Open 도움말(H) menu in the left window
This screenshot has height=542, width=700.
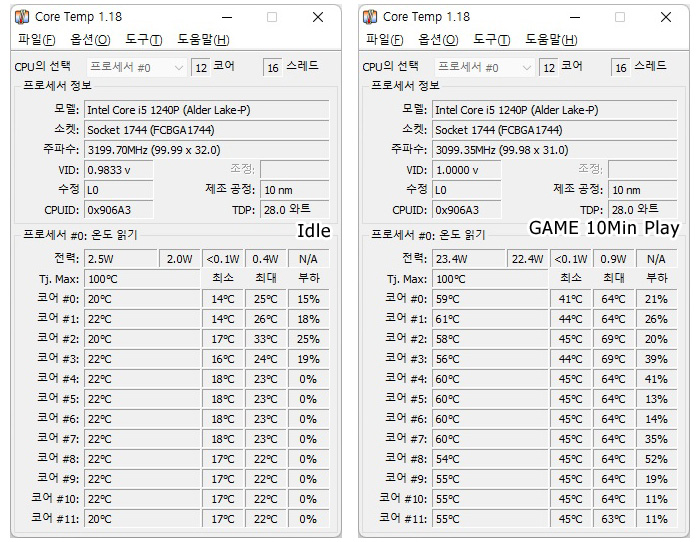203,40
